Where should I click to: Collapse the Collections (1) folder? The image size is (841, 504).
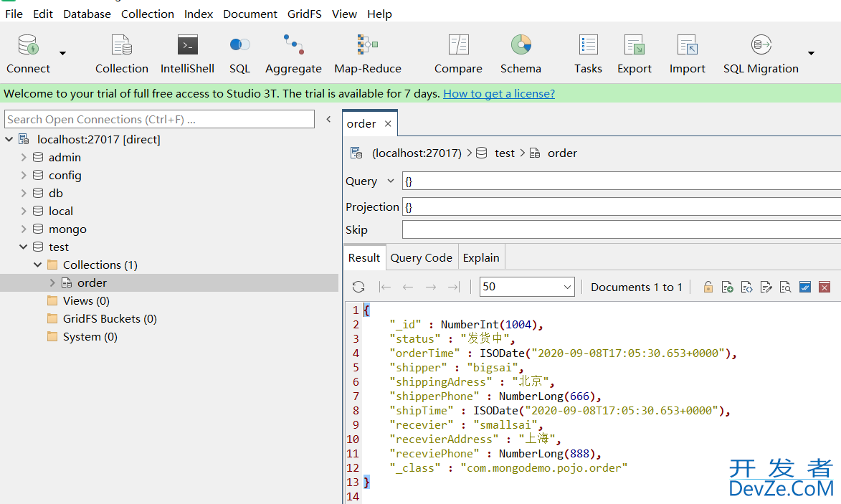coord(37,265)
